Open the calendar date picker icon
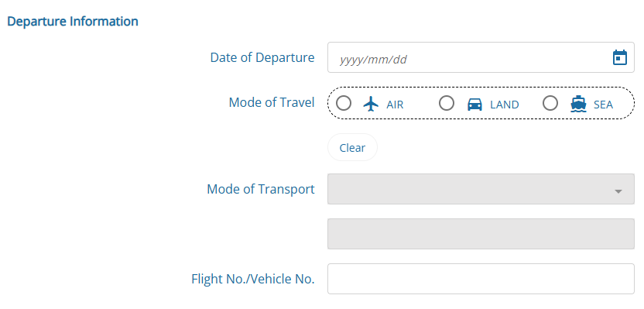The width and height of the screenshot is (644, 309). [619, 57]
